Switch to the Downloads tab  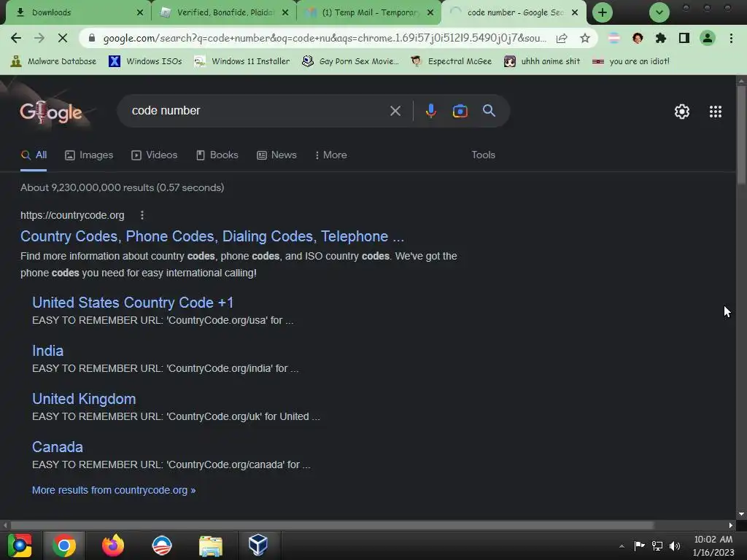point(76,12)
